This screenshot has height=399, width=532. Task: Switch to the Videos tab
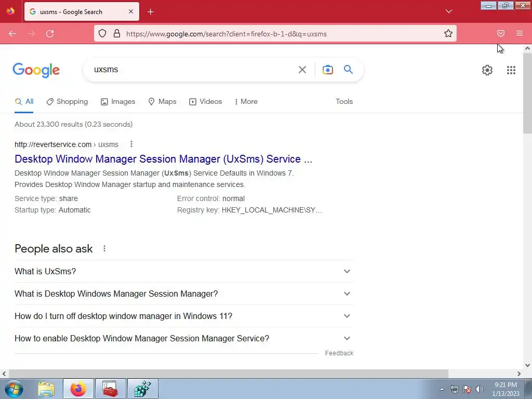point(206,101)
